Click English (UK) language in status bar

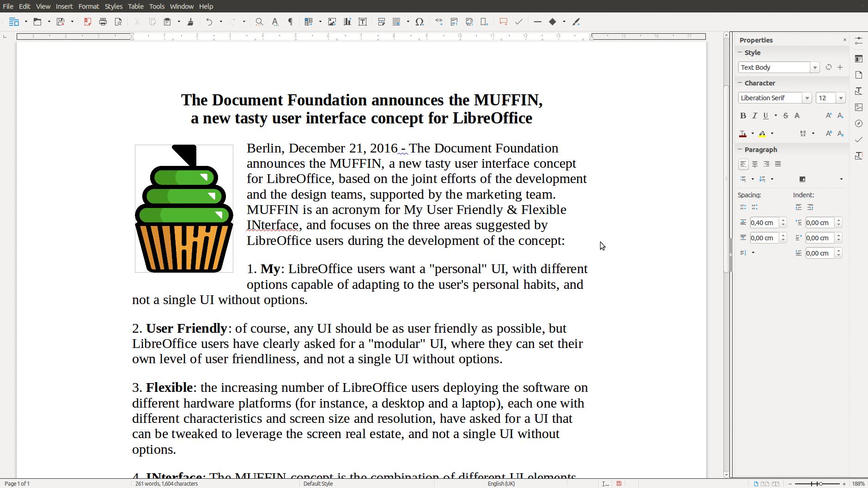(x=501, y=483)
